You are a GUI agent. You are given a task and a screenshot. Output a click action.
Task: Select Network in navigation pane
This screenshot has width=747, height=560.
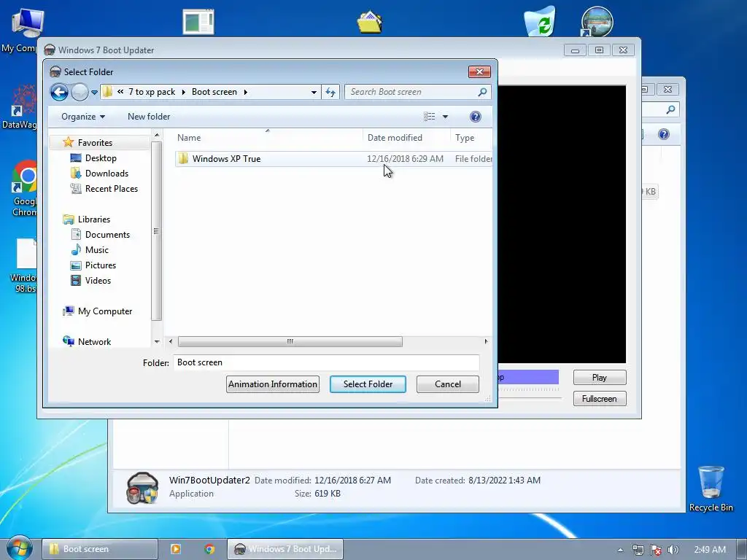pos(94,342)
